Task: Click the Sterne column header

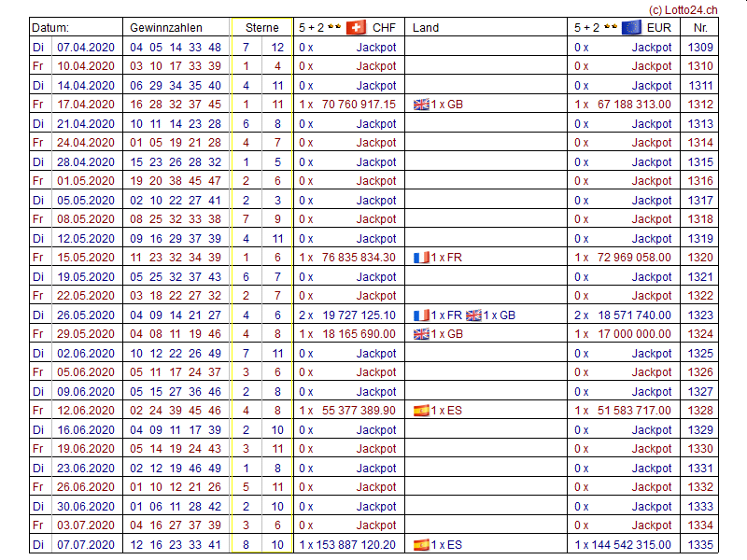Action: click(262, 28)
